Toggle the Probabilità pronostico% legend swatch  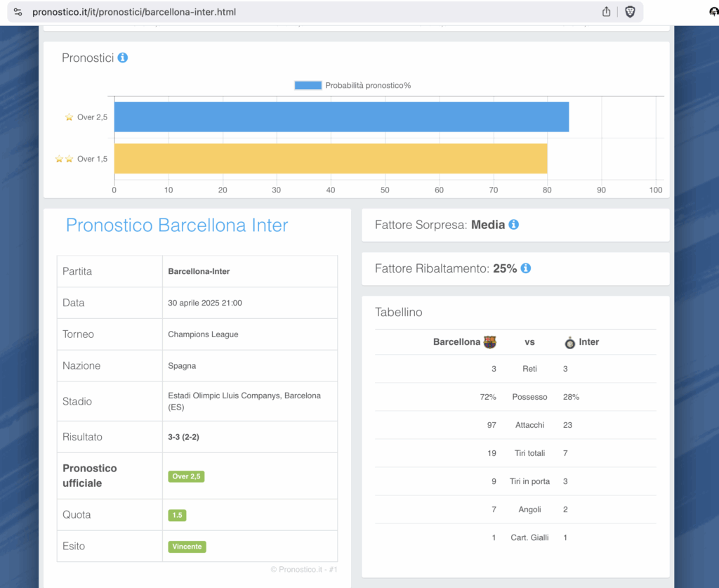tap(308, 85)
